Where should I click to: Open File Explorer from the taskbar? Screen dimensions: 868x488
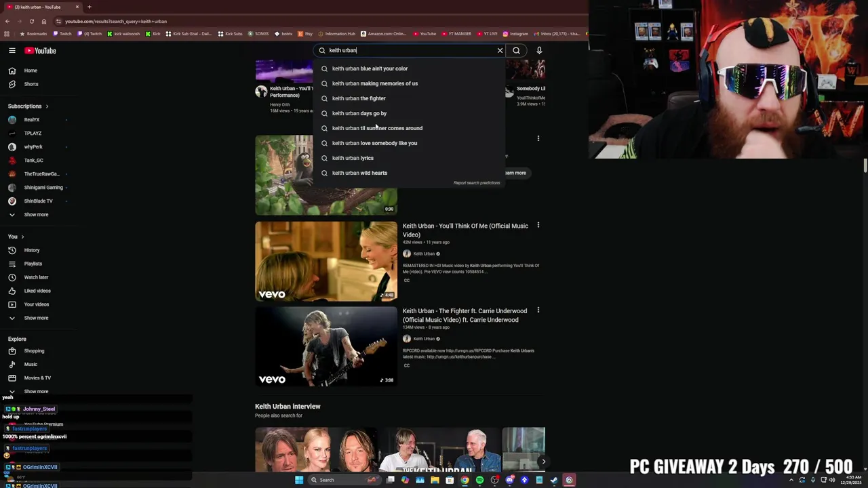tap(435, 480)
